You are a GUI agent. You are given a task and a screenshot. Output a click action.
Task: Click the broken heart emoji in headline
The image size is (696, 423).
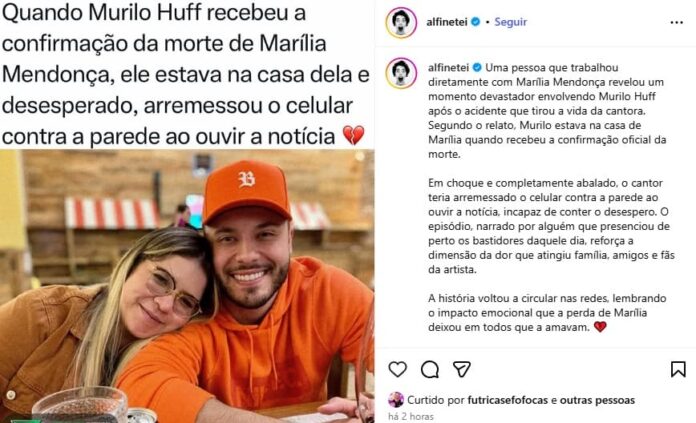[x=353, y=135]
